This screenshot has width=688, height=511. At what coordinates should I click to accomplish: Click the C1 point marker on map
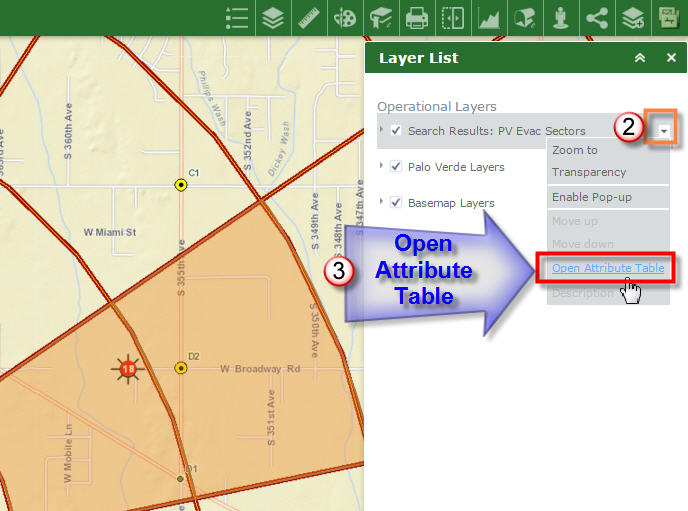pyautogui.click(x=181, y=185)
